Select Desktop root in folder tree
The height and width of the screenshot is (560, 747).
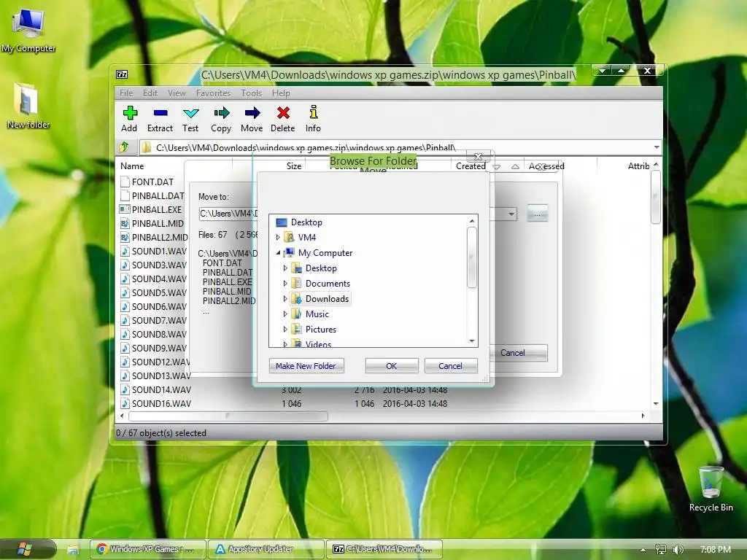[x=306, y=222]
